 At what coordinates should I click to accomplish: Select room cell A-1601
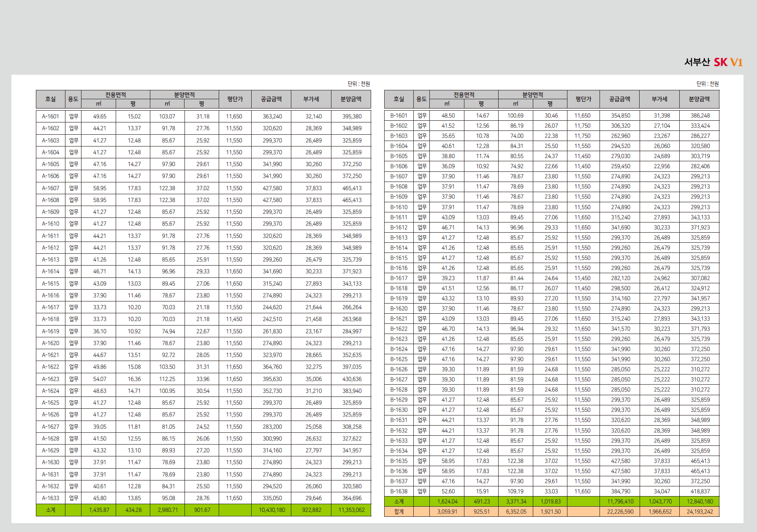coord(51,117)
